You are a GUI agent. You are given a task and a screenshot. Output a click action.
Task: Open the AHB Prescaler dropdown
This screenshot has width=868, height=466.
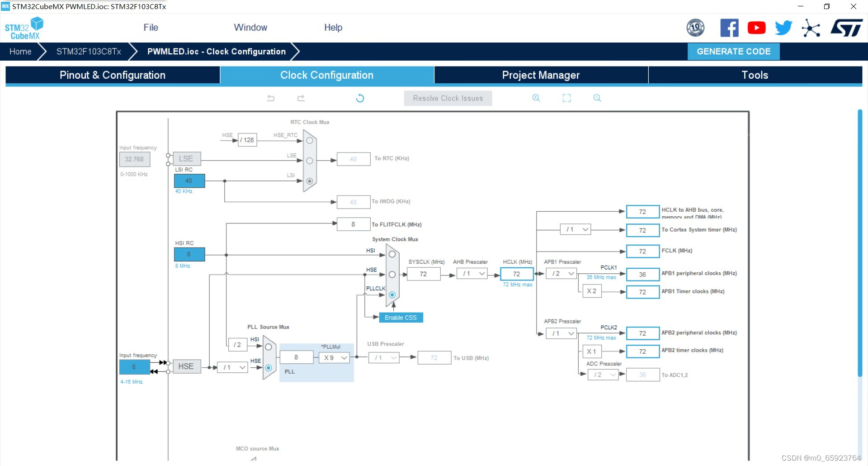coord(472,274)
